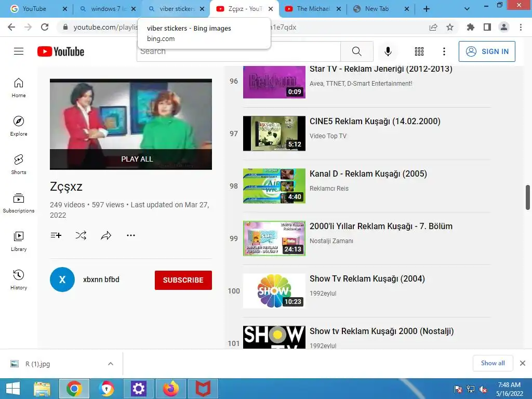Click the SUBSCRIBE button
Screen dimensions: 532x399
click(x=183, y=280)
